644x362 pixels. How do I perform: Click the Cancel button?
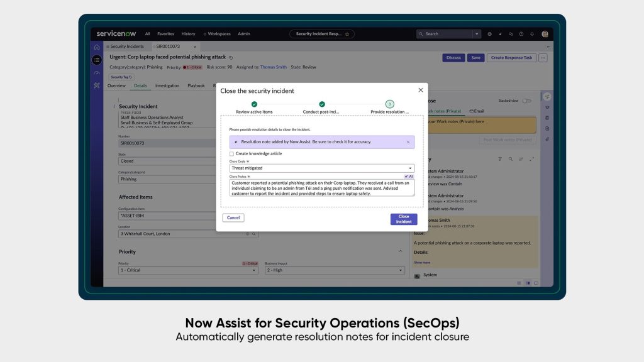point(233,217)
